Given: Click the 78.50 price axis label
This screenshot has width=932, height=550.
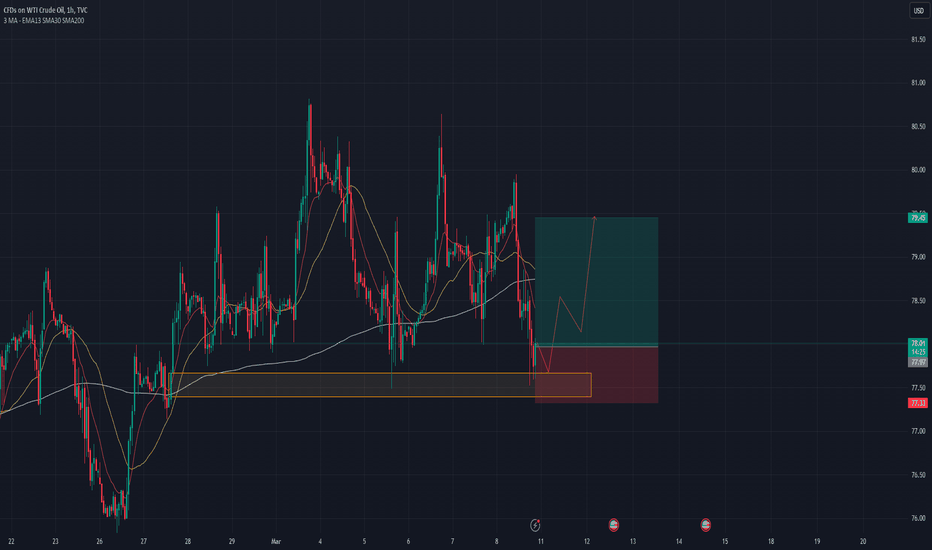Looking at the screenshot, I should [x=918, y=301].
